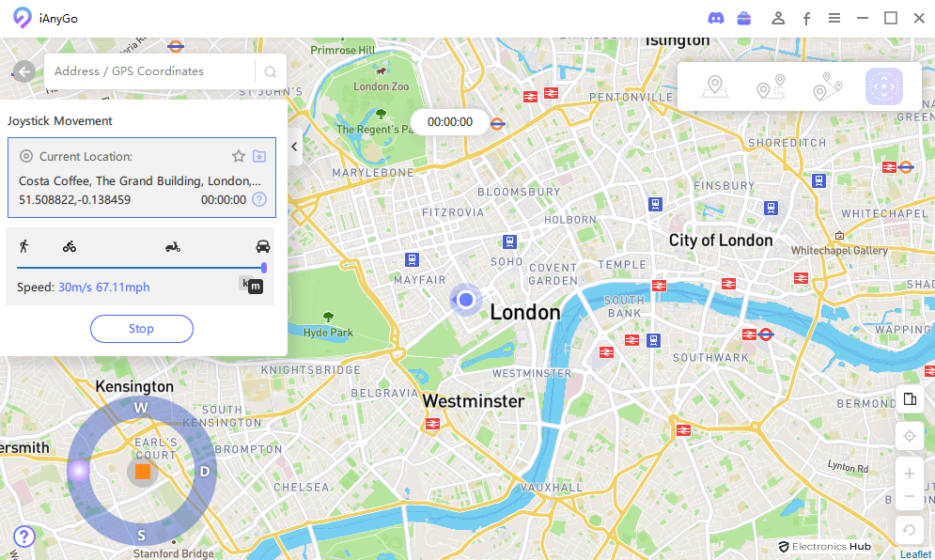
Task: Click the Stop button
Action: coord(141,329)
